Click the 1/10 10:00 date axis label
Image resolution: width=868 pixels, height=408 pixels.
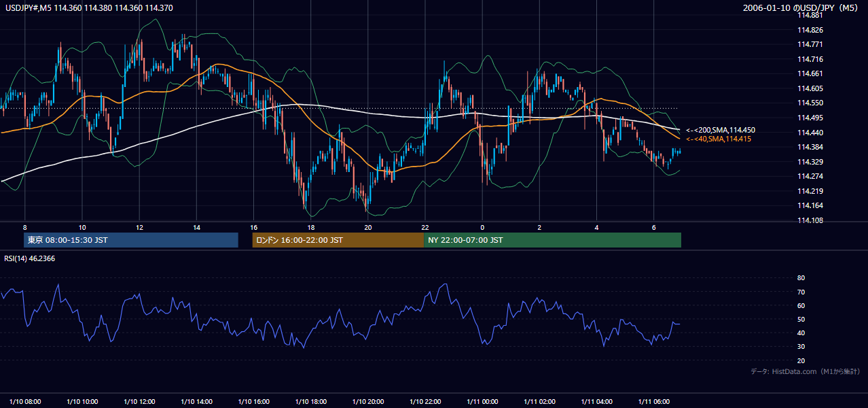coord(82,402)
